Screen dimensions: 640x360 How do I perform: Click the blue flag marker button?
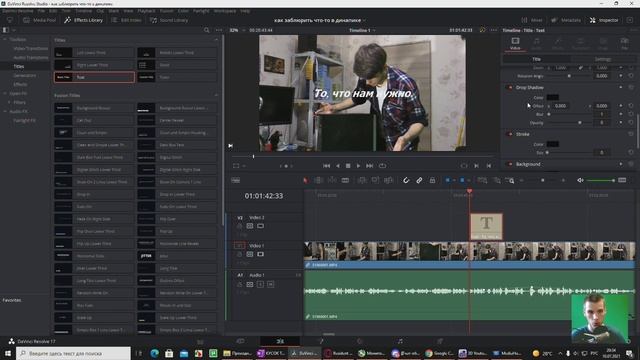pos(448,180)
